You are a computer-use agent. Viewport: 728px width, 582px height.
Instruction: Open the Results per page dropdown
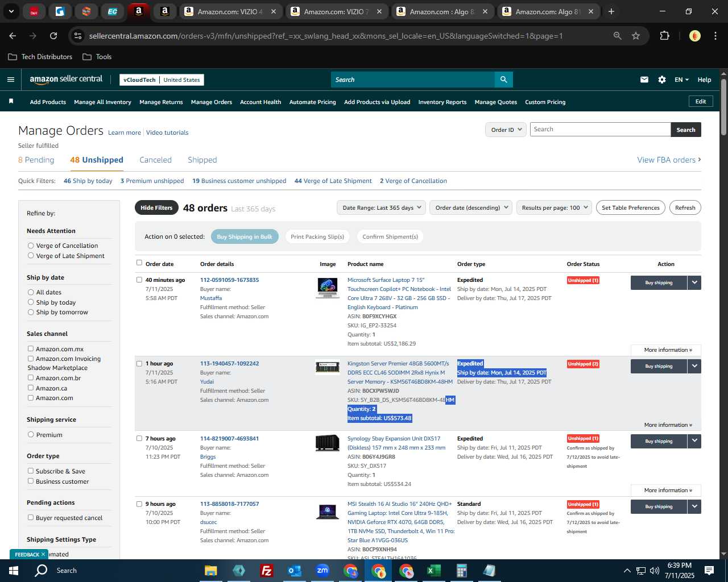[554, 207]
